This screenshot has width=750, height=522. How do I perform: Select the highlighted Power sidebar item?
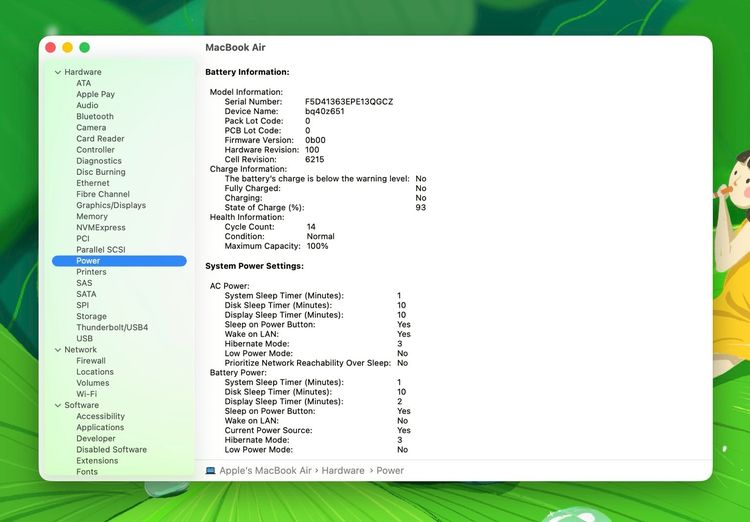click(119, 261)
